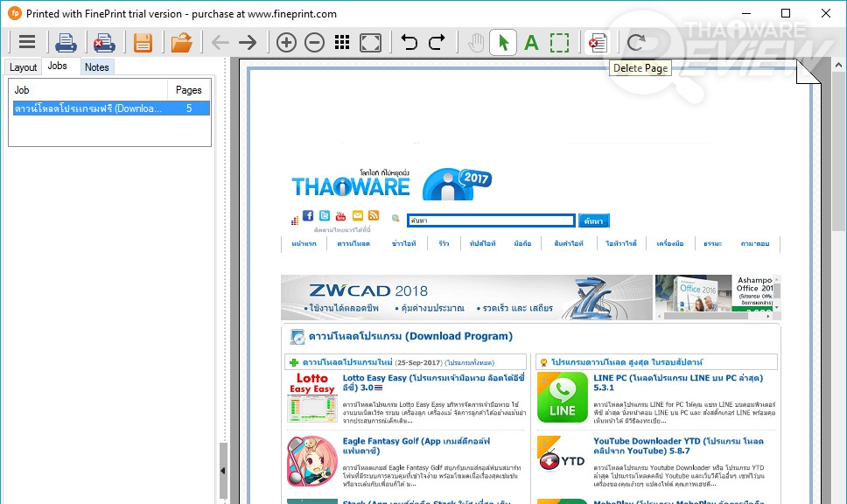847x504 pixels.
Task: Go to previous page with left arrow
Action: pos(220,42)
